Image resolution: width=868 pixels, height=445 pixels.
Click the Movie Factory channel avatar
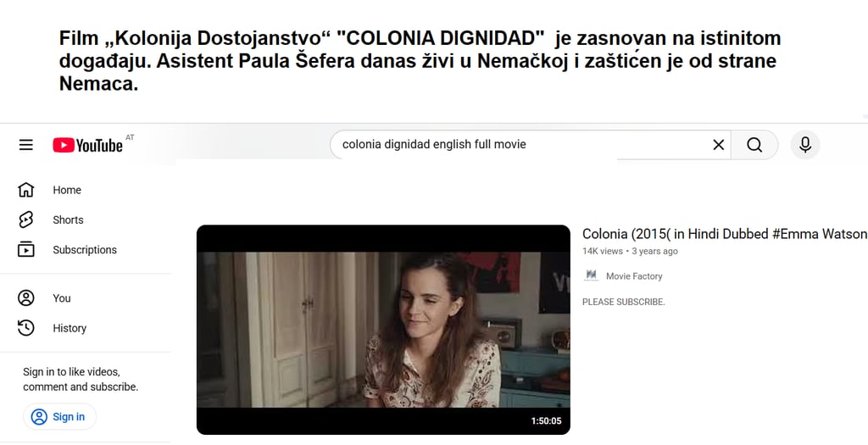click(x=591, y=275)
